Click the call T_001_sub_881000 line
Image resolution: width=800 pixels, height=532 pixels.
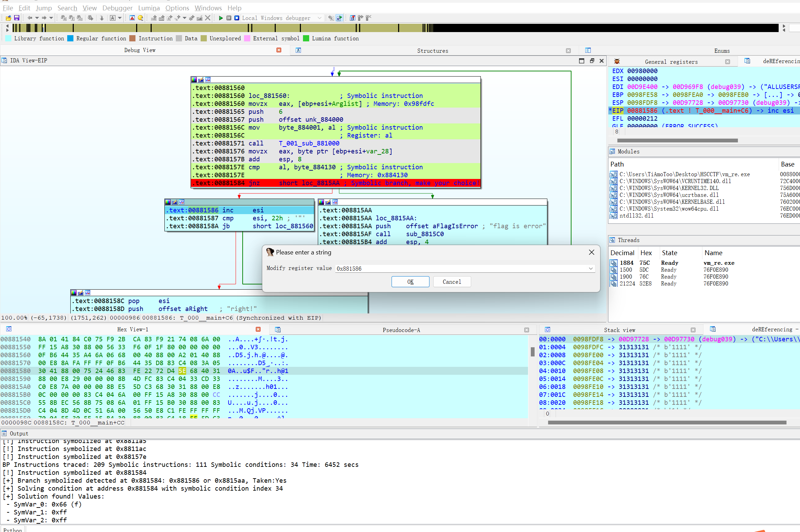tap(336, 143)
